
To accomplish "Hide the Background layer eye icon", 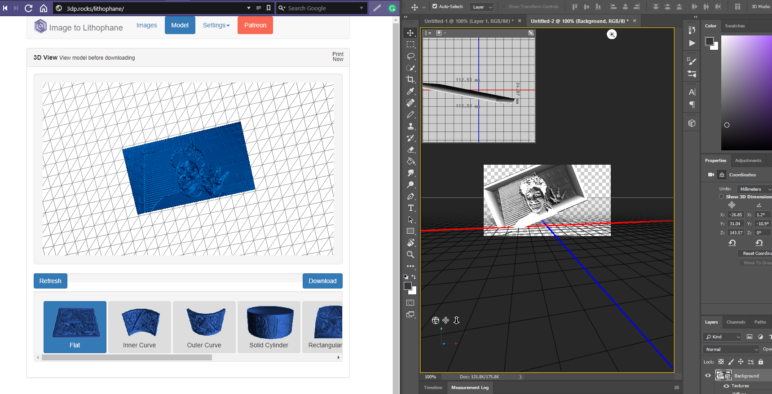I will click(708, 376).
